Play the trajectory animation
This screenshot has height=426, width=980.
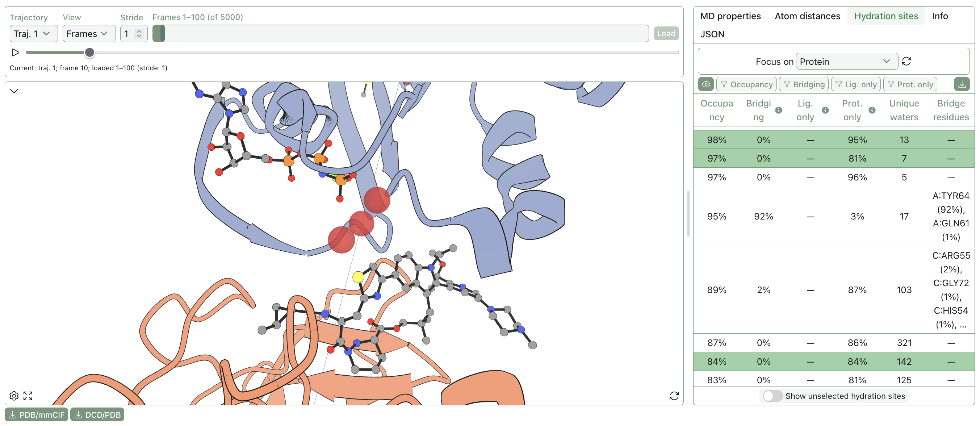point(15,53)
